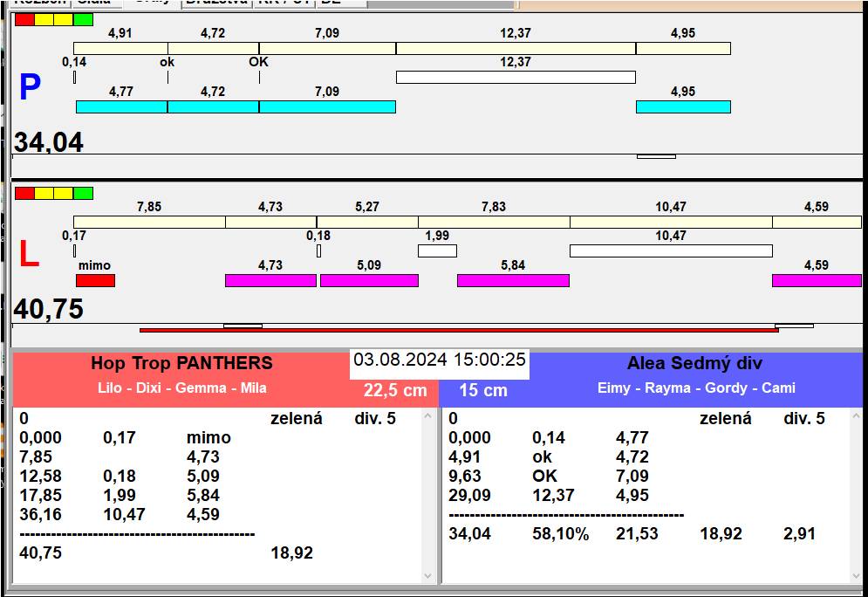The width and height of the screenshot is (868, 597).
Task: Click the Lilo - Dixi - Gemma - Mila lineup
Action: (182, 388)
